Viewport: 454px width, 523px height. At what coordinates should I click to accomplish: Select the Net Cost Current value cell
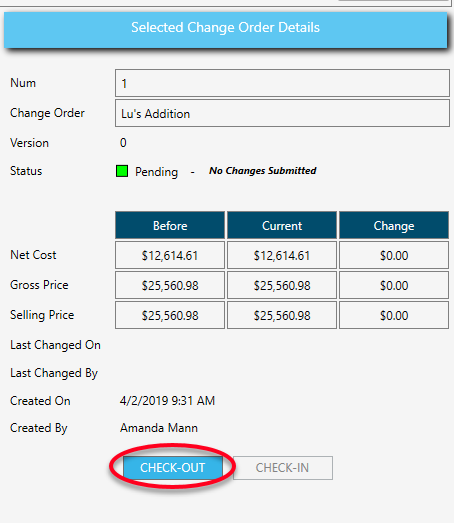click(282, 255)
